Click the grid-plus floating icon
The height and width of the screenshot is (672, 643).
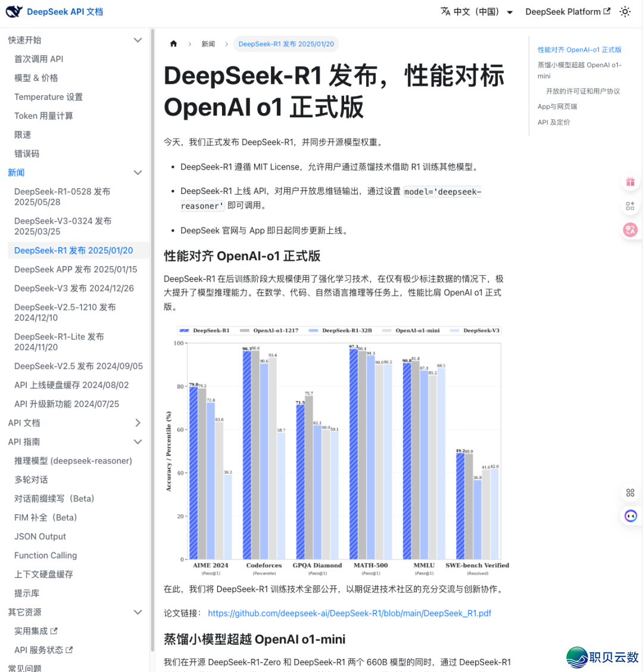click(630, 206)
